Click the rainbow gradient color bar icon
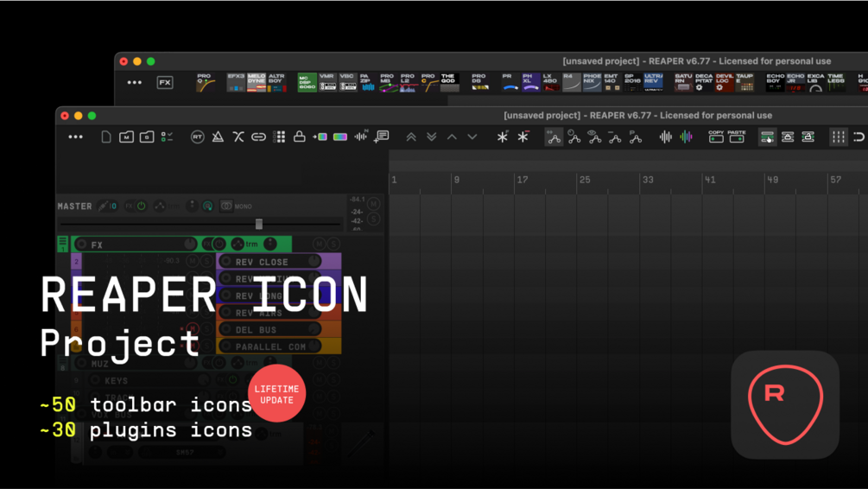Image resolution: width=868 pixels, height=489 pixels. pyautogui.click(x=340, y=137)
